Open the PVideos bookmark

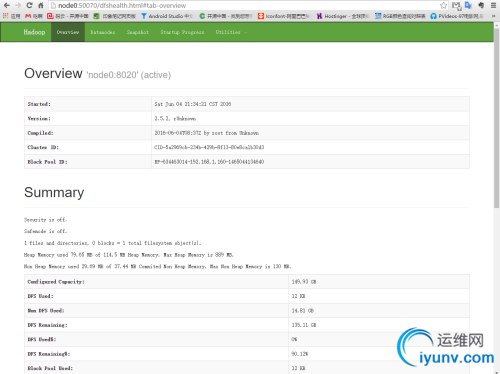(x=457, y=16)
